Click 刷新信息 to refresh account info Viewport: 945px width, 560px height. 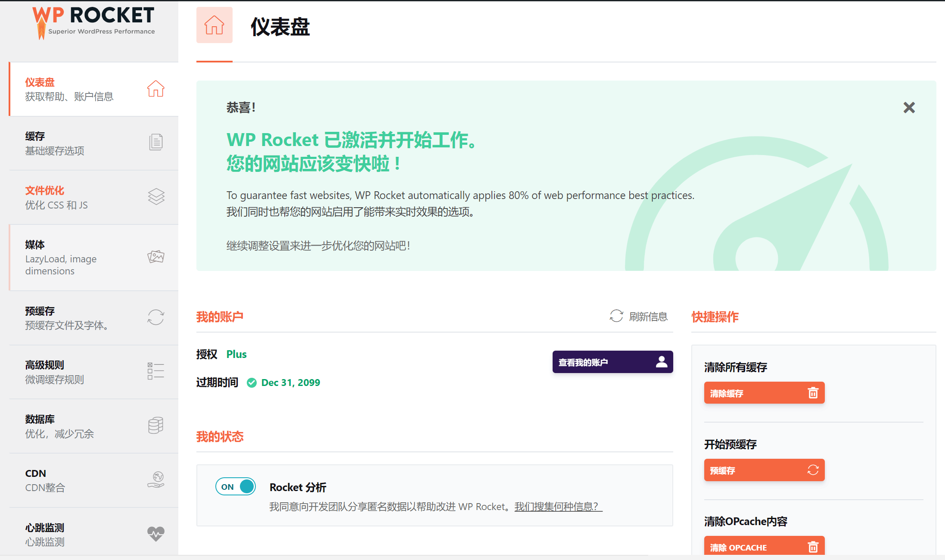pos(648,317)
